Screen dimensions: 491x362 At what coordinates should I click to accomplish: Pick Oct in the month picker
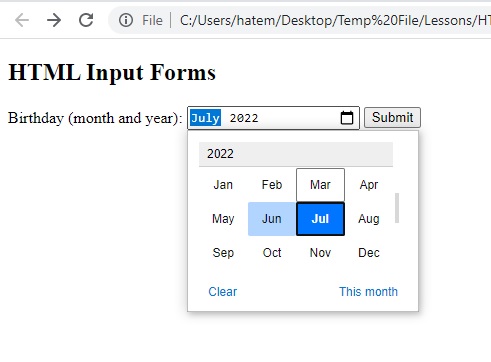coord(272,253)
